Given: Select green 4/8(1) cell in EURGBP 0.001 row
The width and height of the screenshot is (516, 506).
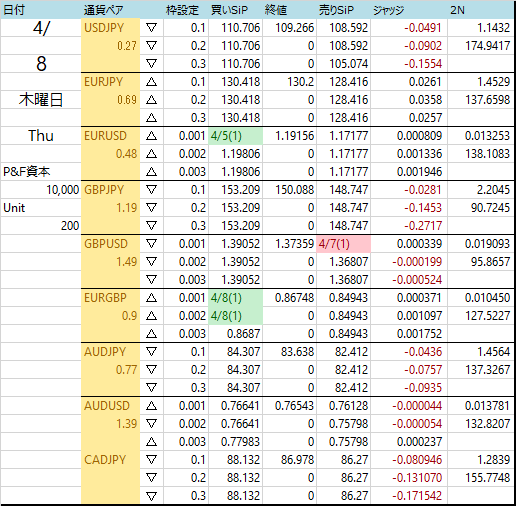Looking at the screenshot, I should [x=235, y=298].
